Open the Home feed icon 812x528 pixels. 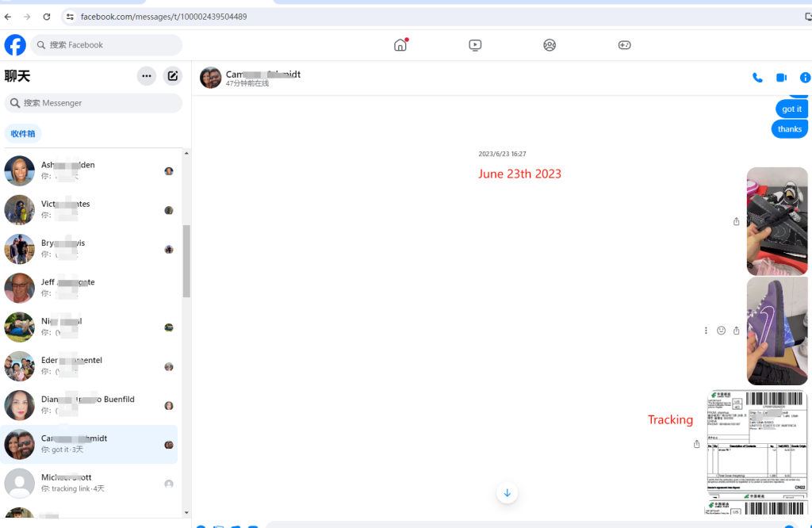coord(400,45)
